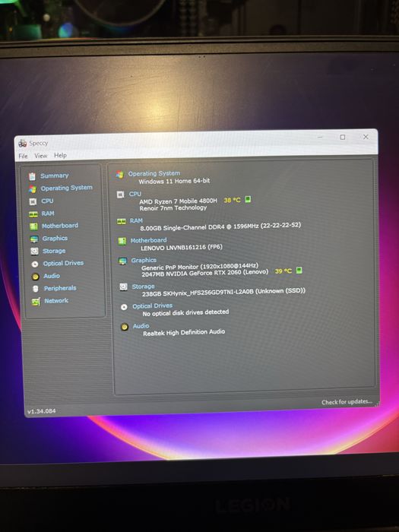This screenshot has height=532, width=399.
Task: Click the RAM stick icon in sidebar
Action: pyautogui.click(x=33, y=214)
